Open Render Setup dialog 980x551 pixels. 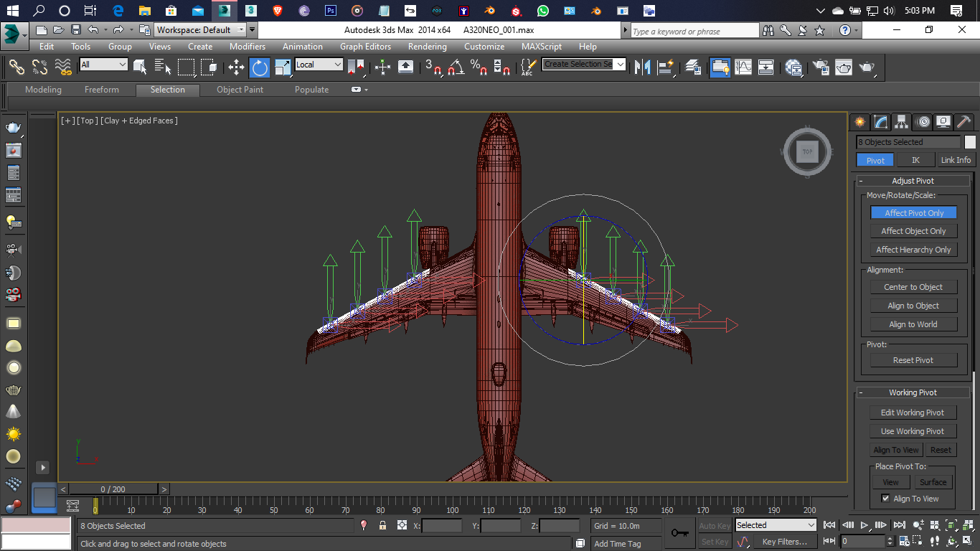pyautogui.click(x=820, y=67)
